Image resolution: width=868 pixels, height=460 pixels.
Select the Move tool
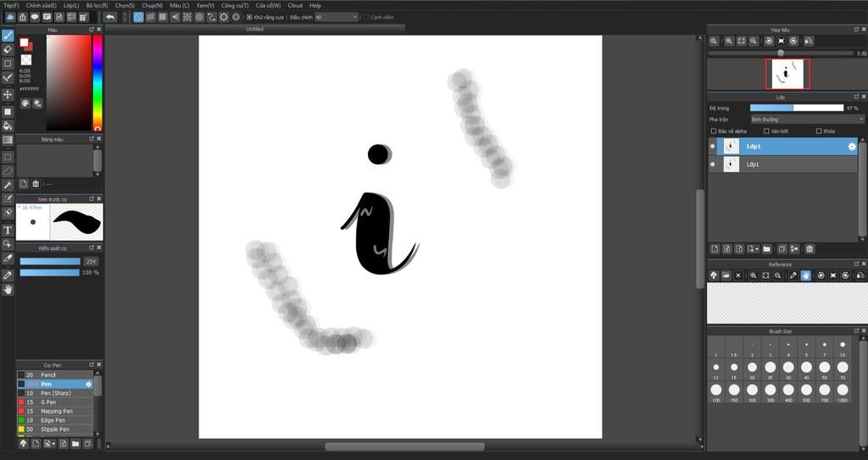[8, 94]
